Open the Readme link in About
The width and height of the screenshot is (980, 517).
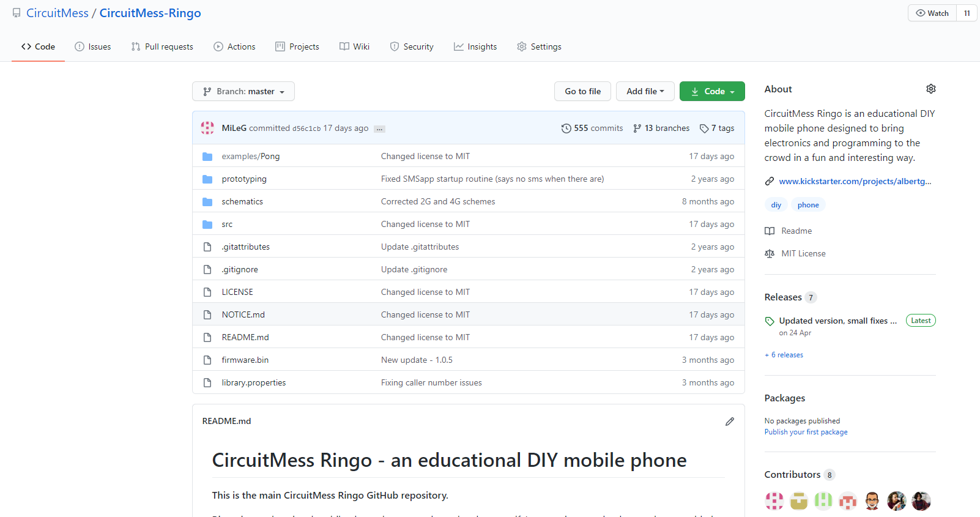pyautogui.click(x=796, y=231)
